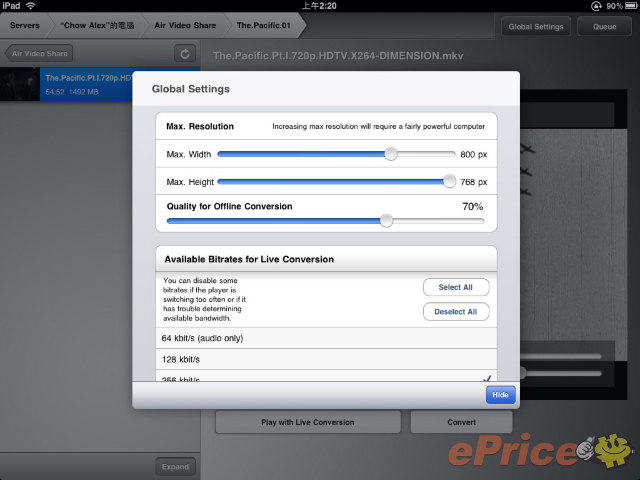Open Global Settings from the top bar
The width and height of the screenshot is (640, 480).
534,26
